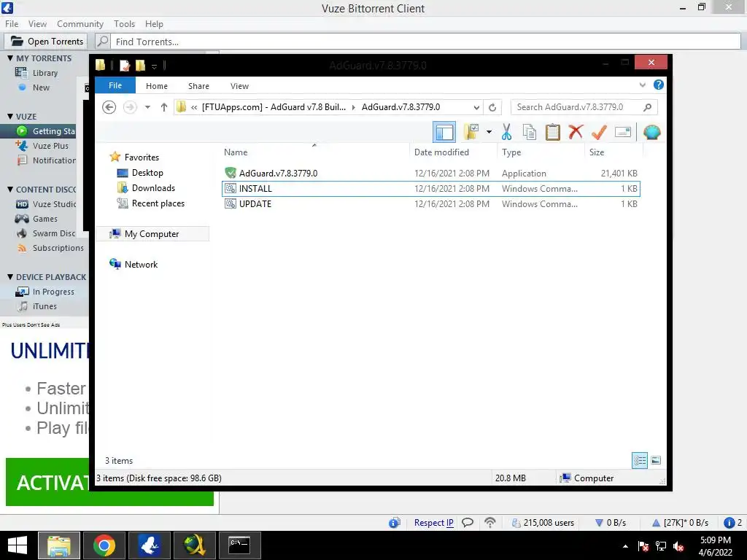Open the Vuze Tools menu
Viewport: 747px width, 560px height.
(124, 24)
